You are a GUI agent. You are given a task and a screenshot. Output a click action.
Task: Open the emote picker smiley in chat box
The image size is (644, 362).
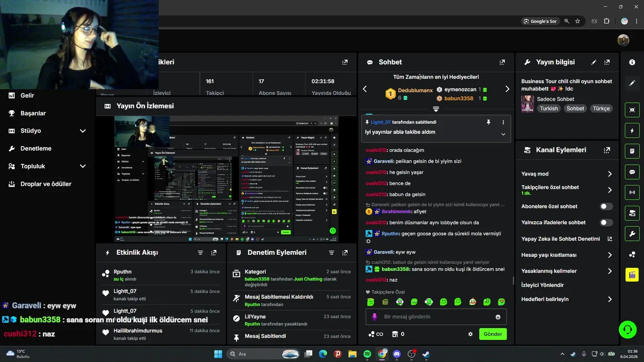pos(498,317)
